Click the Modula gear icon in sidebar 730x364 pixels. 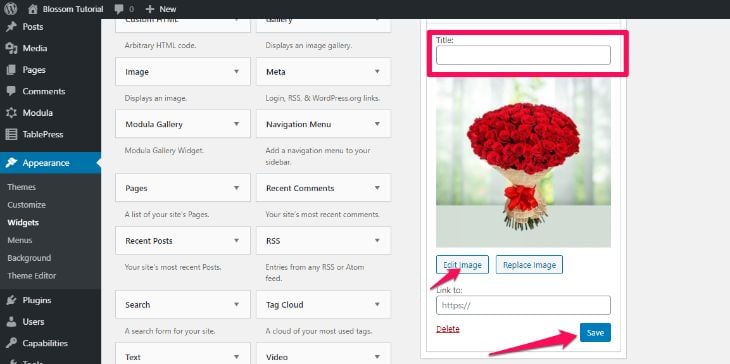click(11, 113)
